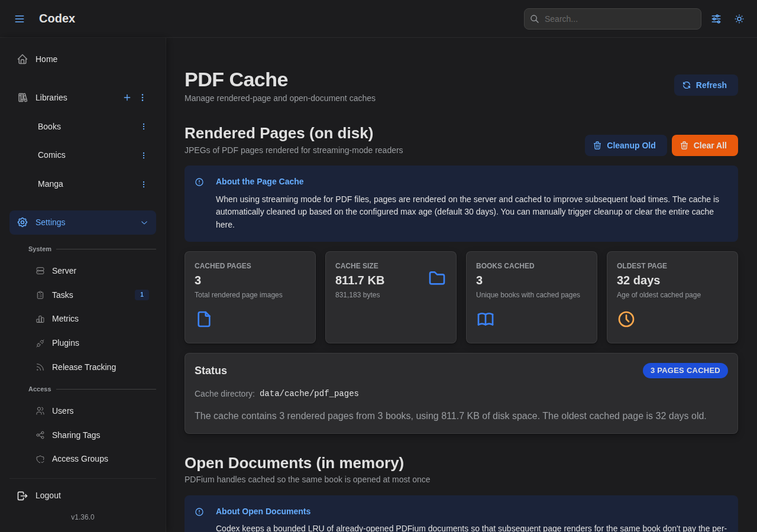Click the Access Groups shield icon
This screenshot has height=532, width=757.
[x=40, y=459]
